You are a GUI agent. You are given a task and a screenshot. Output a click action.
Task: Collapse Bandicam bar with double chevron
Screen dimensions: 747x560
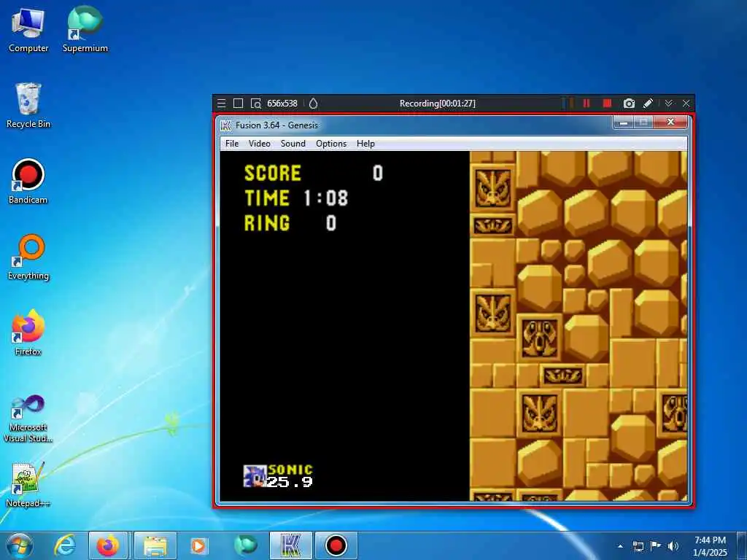click(669, 104)
